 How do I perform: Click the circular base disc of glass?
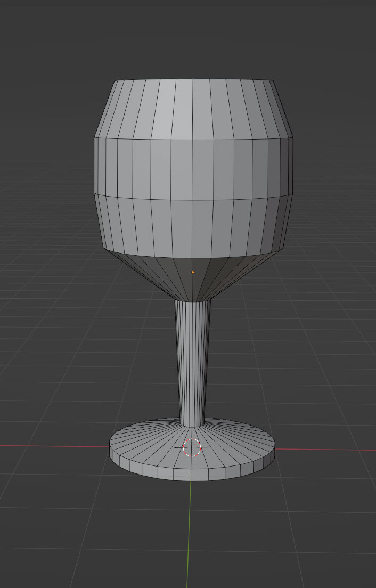click(x=192, y=450)
